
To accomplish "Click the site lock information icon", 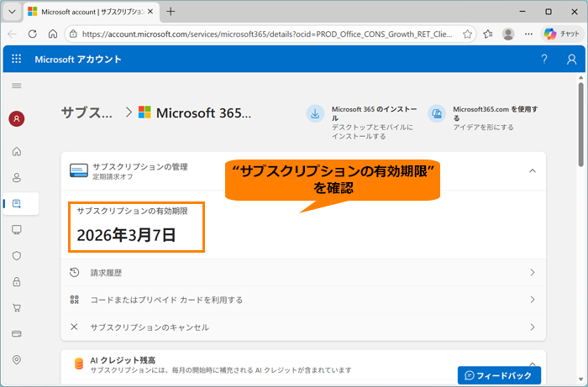I will (x=74, y=34).
